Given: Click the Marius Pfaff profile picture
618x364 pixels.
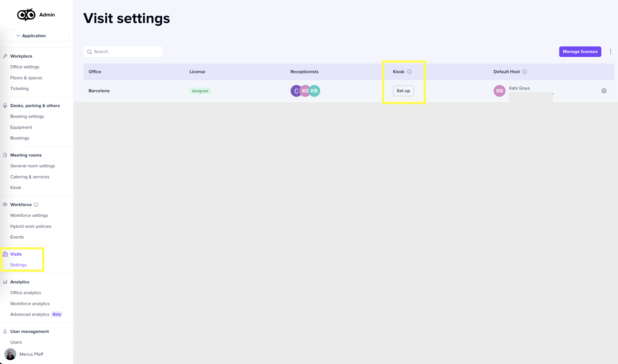Looking at the screenshot, I should pos(10,354).
